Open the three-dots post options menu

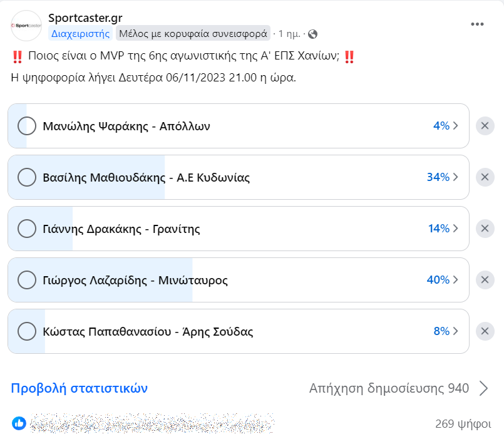click(477, 24)
